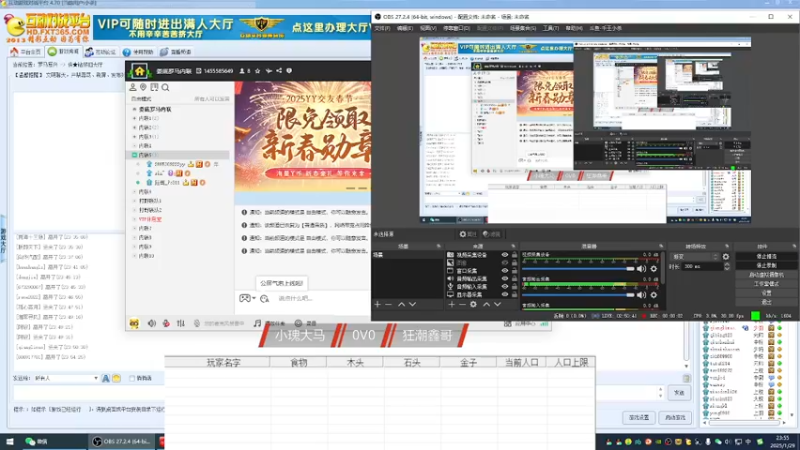The height and width of the screenshot is (450, 800).
Task: Open the OBS transition type dropdown
Action: point(695,257)
